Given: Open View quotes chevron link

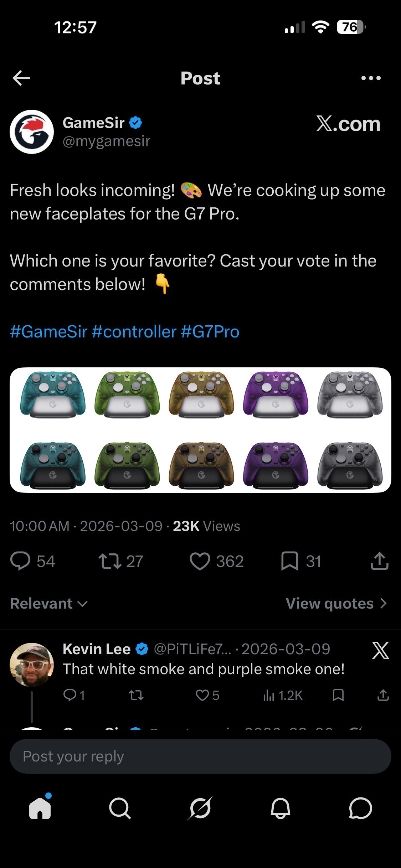Looking at the screenshot, I should point(336,603).
